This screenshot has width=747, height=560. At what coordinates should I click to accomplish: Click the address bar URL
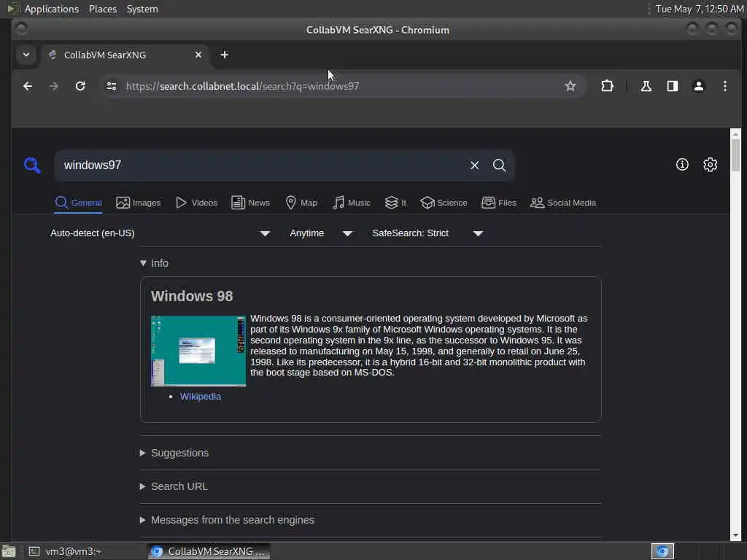click(242, 86)
